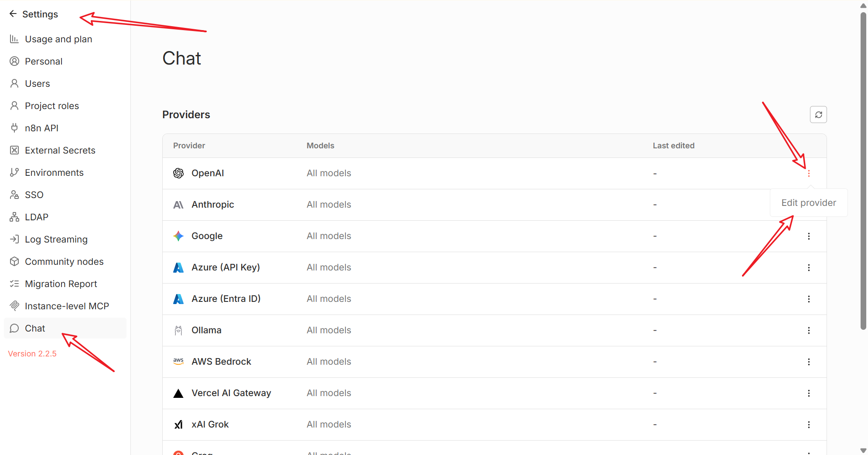The width and height of the screenshot is (868, 455).
Task: Open Instance-level MCP settings
Action: [65, 306]
